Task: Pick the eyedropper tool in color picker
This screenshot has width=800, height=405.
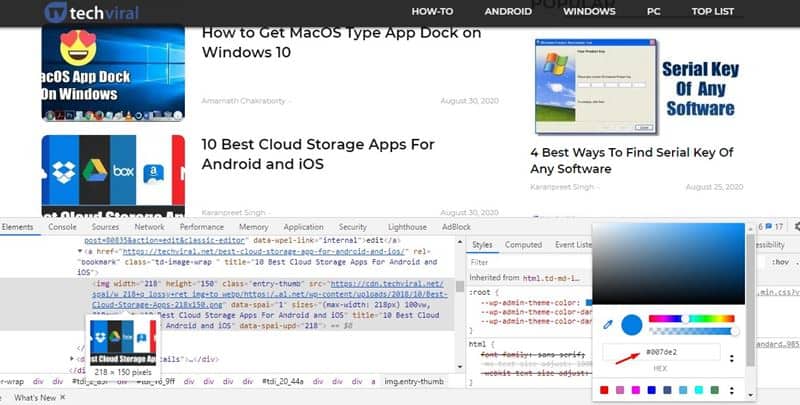Action: click(x=608, y=324)
